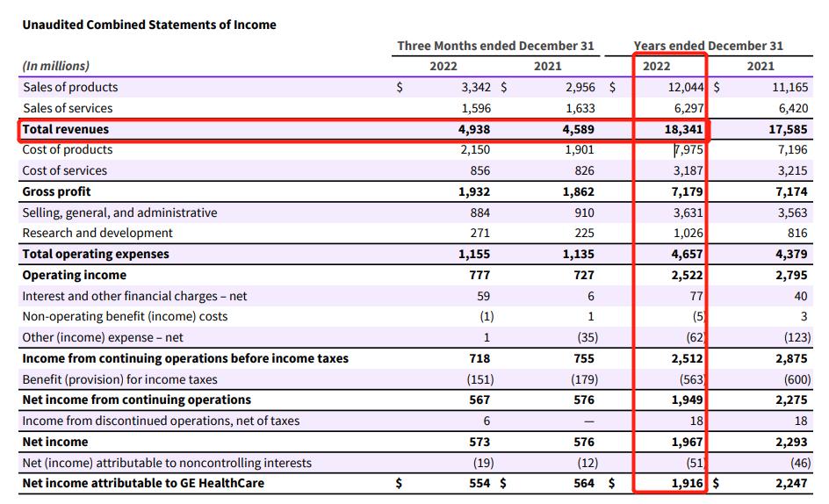Click operating income value 777

pyautogui.click(x=479, y=275)
